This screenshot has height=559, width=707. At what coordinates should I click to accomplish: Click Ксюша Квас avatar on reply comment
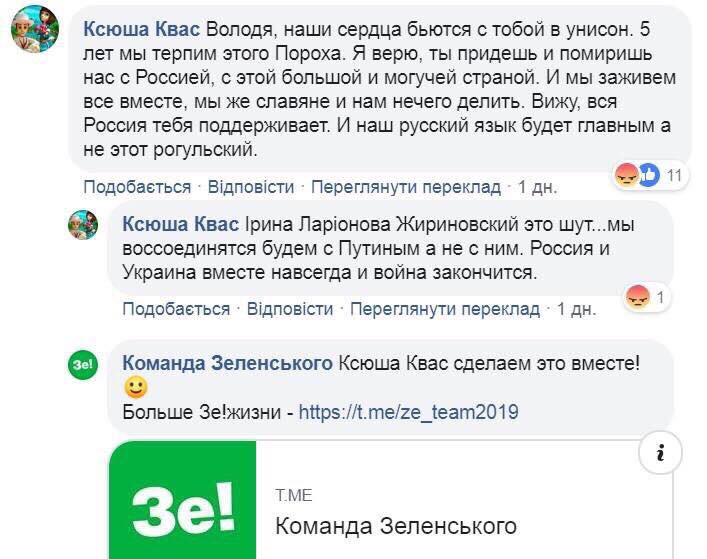click(x=83, y=225)
